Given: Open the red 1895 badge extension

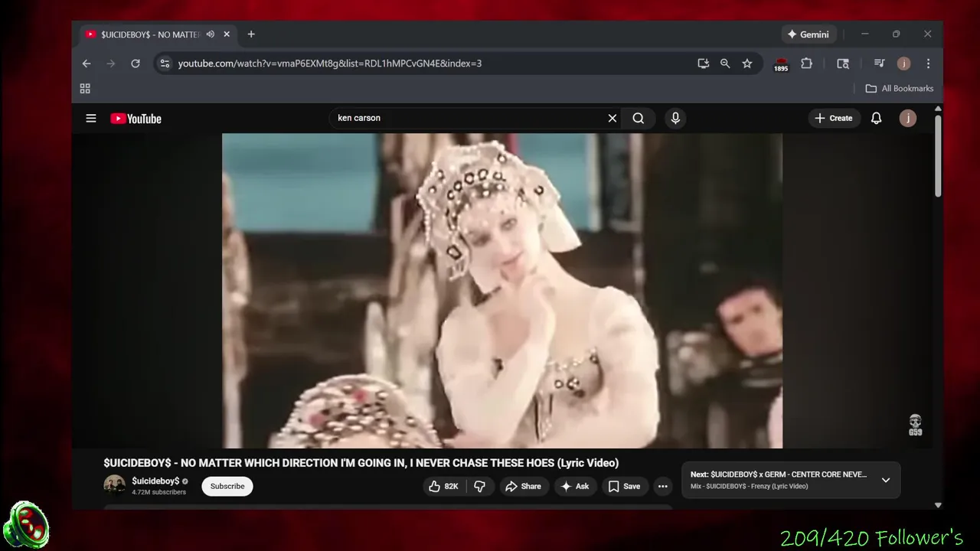Looking at the screenshot, I should click(781, 64).
